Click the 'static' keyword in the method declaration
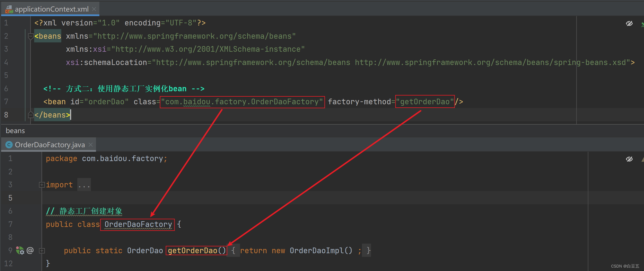This screenshot has height=271, width=644. click(109, 251)
